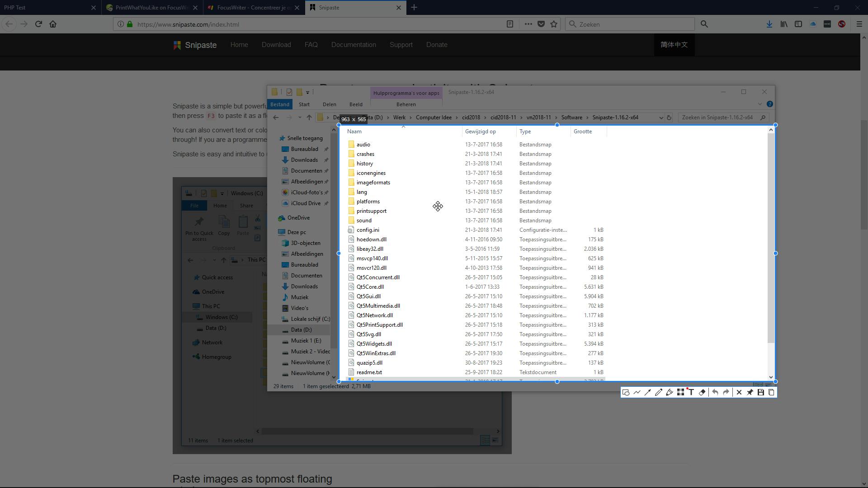Cancel the snip with the X icon
The height and width of the screenshot is (488, 868).
(x=739, y=392)
